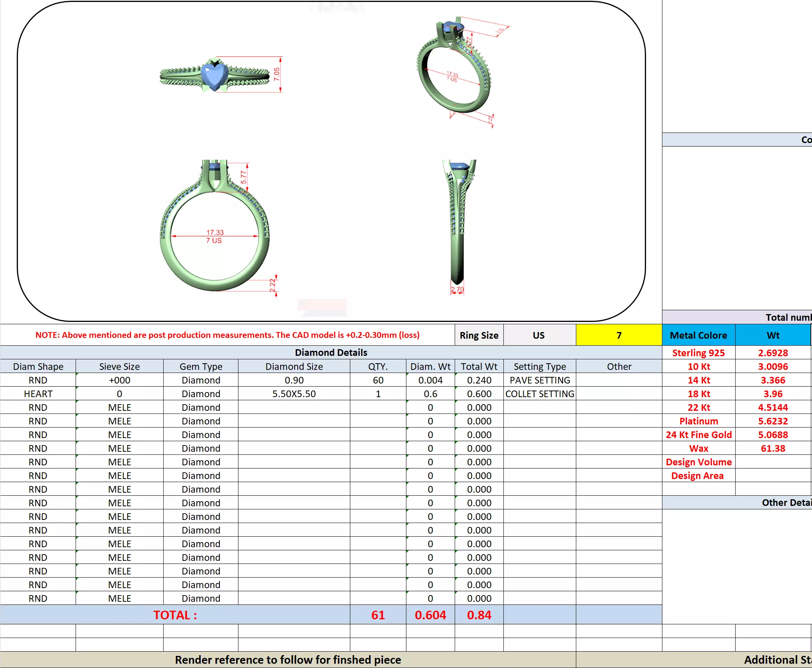The height and width of the screenshot is (668, 812).
Task: Click the COLLET SETTING cell
Action: [x=539, y=394]
